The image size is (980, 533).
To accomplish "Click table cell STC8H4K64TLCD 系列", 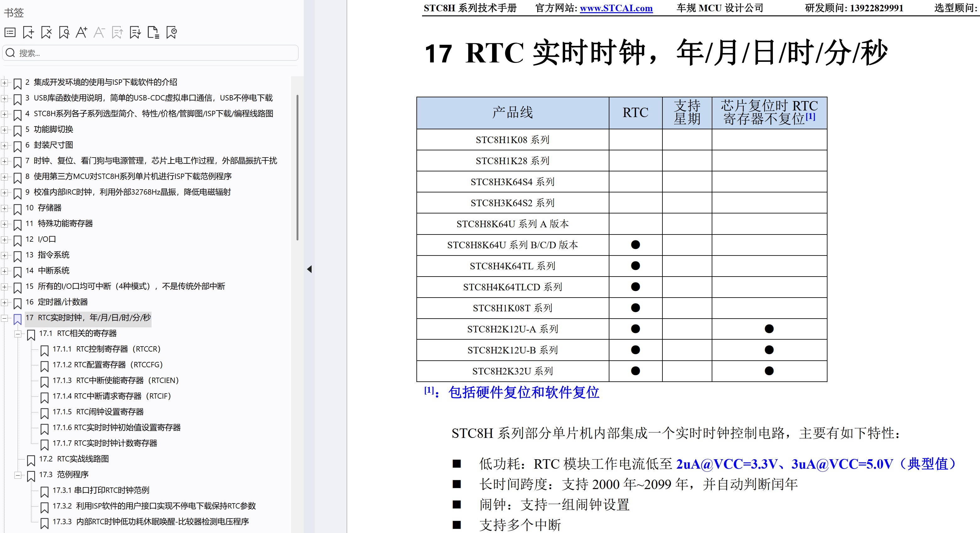I will tap(512, 287).
